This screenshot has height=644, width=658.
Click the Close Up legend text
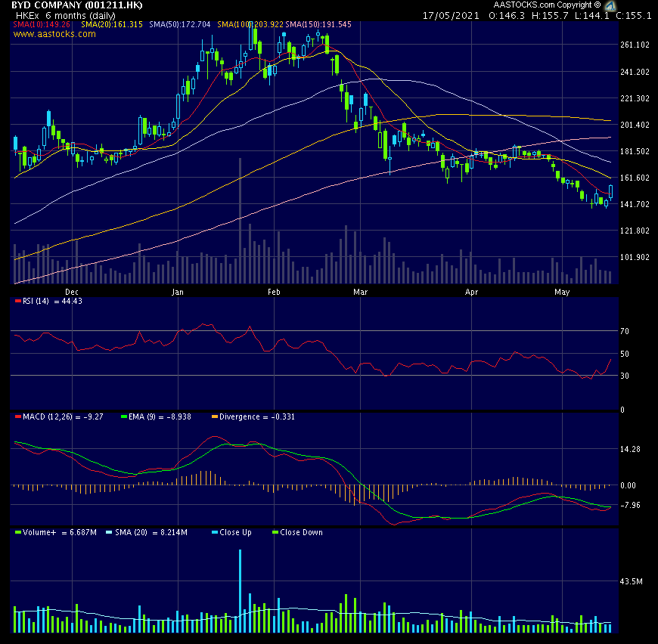[x=235, y=532]
